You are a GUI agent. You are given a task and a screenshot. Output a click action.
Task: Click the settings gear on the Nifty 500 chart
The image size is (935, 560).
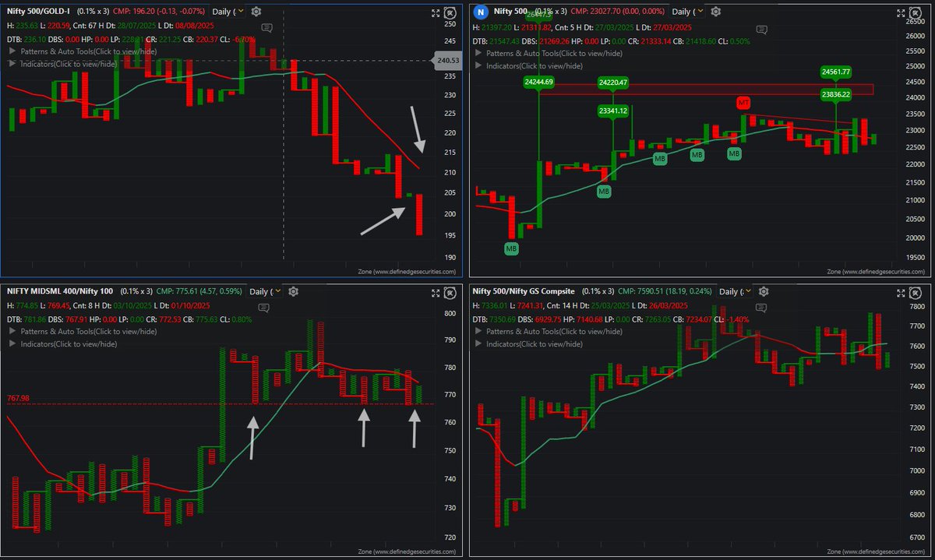[x=714, y=12]
